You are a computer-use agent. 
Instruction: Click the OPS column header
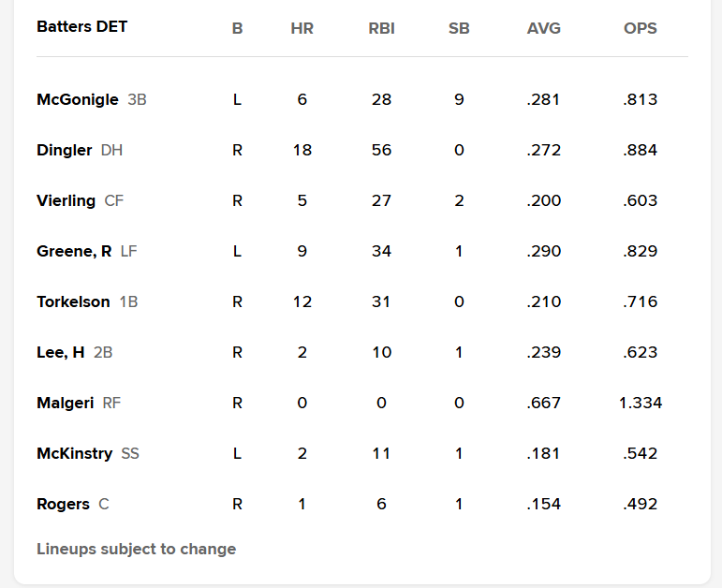(x=640, y=28)
